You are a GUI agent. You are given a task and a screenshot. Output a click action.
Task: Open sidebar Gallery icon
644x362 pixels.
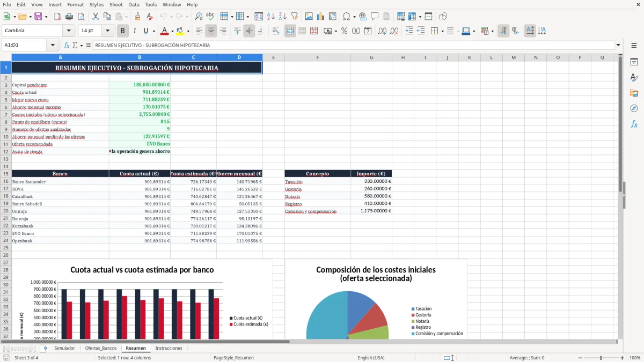pos(634,93)
